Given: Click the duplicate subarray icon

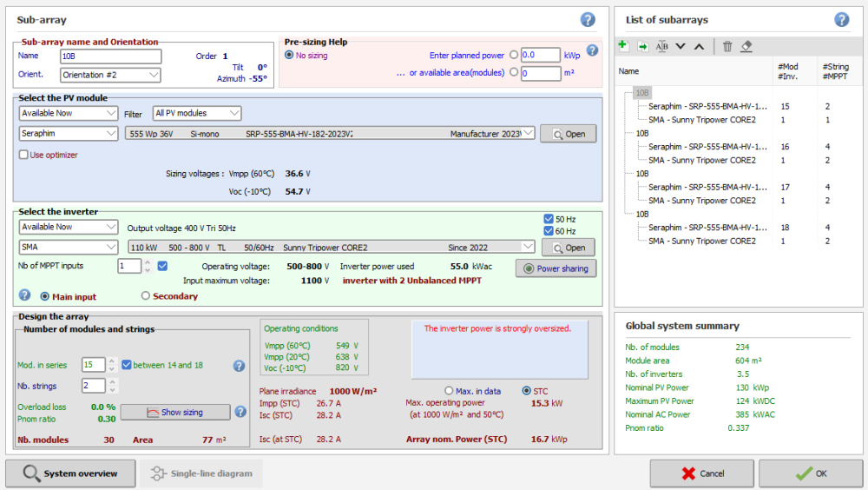Looking at the screenshot, I should (x=642, y=46).
